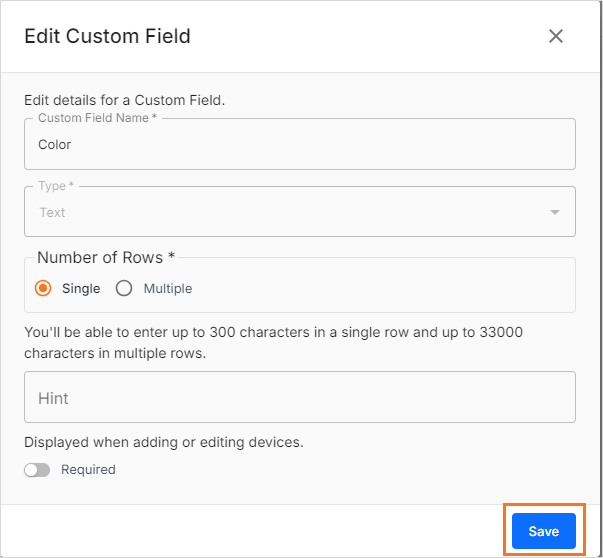Choose the Multiple rows radio button
The height and width of the screenshot is (558, 603).
point(124,288)
